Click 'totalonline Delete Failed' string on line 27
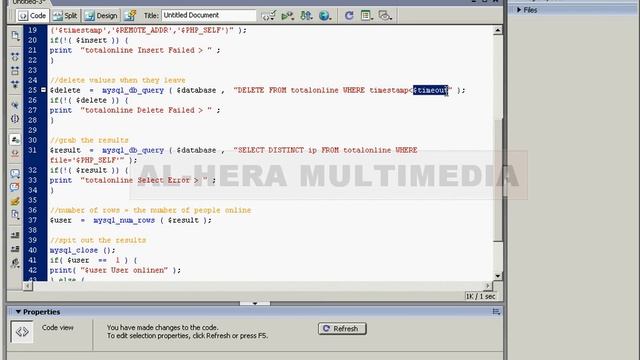 pyautogui.click(x=146, y=110)
